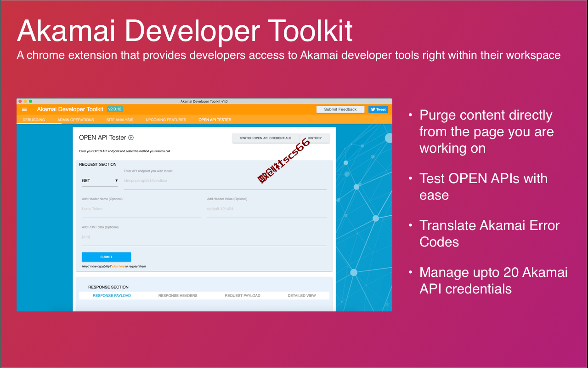Click the Add Header Name field

[x=141, y=209]
